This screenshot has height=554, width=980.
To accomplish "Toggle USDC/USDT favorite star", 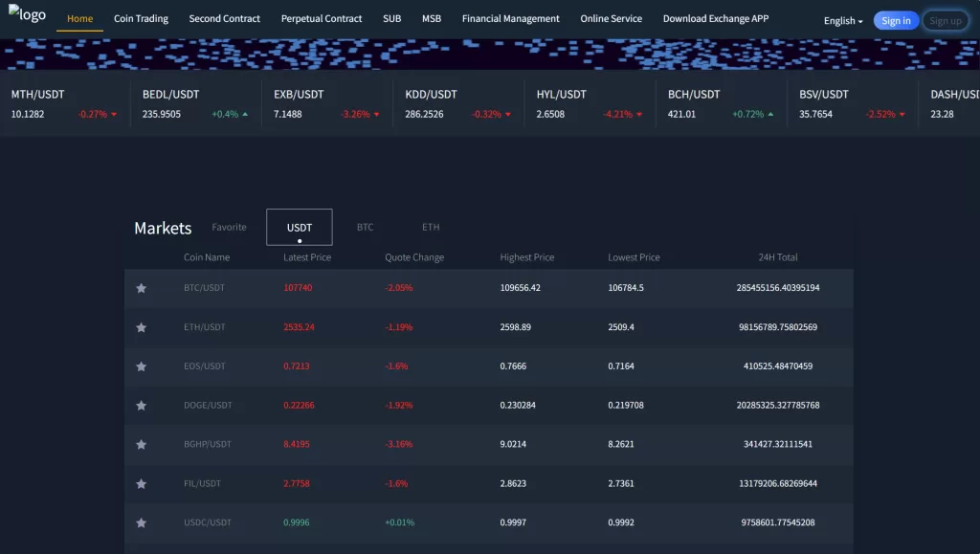I will tap(142, 523).
